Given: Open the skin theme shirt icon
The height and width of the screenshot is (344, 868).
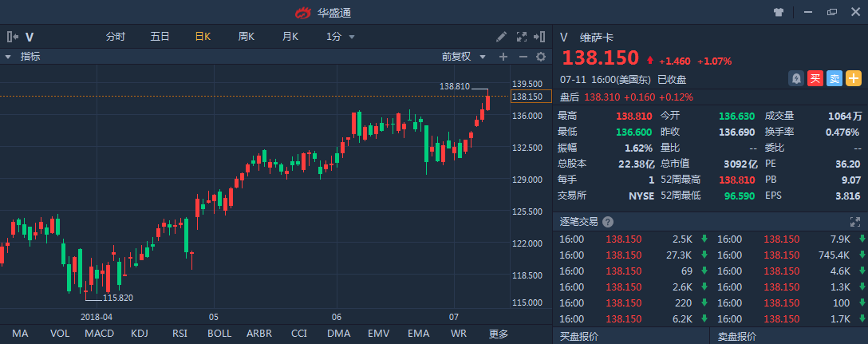Looking at the screenshot, I should 779,12.
